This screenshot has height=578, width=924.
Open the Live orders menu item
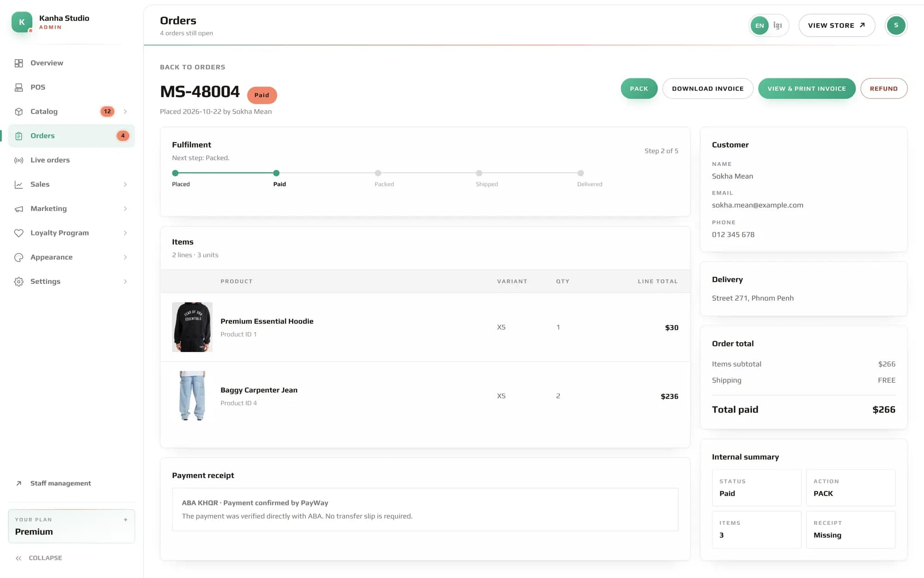pyautogui.click(x=72, y=160)
